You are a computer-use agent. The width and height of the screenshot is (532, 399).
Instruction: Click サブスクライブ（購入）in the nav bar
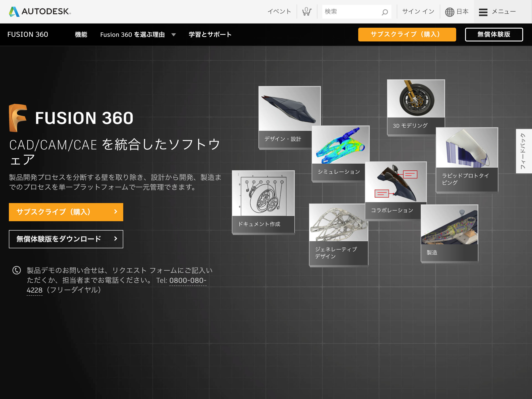coord(407,34)
